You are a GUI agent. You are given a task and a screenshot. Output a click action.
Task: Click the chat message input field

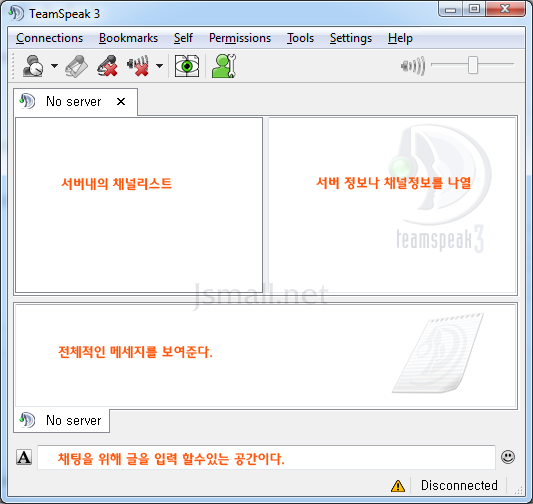pyautogui.click(x=266, y=457)
